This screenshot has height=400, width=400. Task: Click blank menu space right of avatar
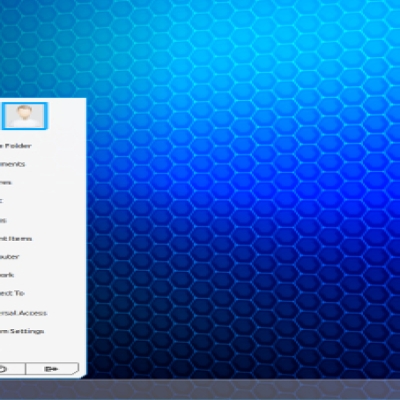point(67,116)
